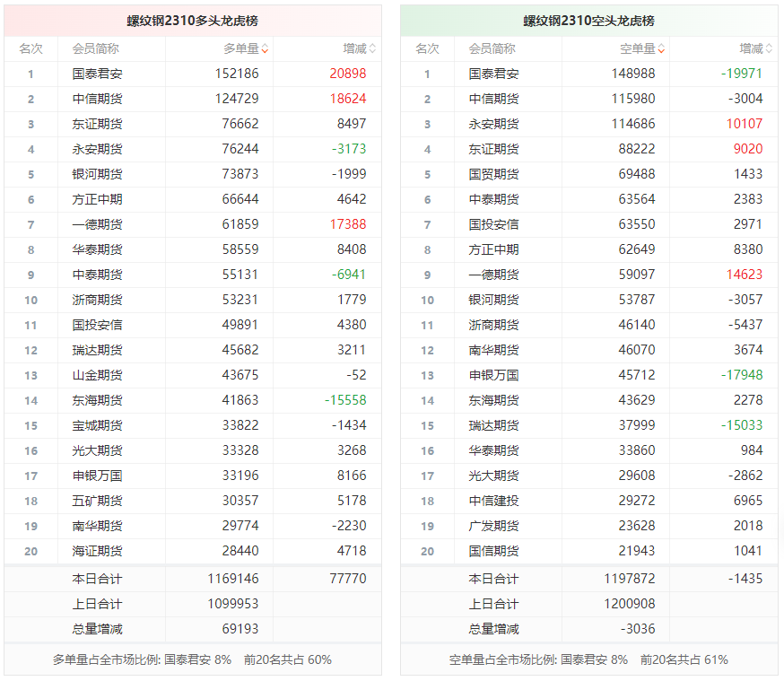The width and height of the screenshot is (784, 681).
Task: Sort short table by 增减 sort arrows
Action: click(x=769, y=49)
